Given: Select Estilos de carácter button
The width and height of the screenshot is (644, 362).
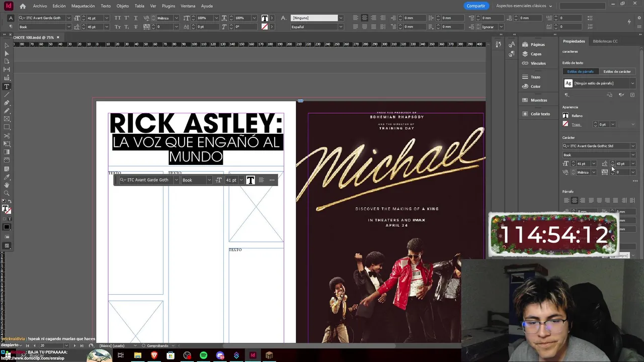Looking at the screenshot, I should [x=617, y=71].
